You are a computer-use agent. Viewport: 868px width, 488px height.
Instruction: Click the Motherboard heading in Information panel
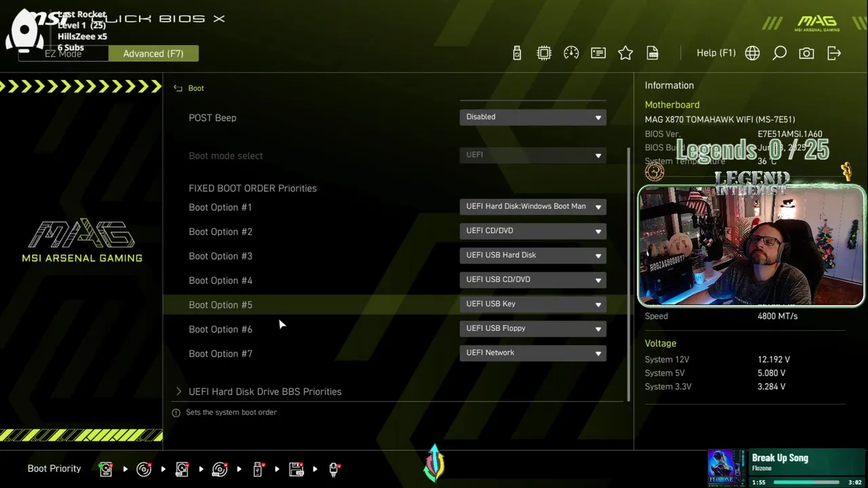tap(672, 104)
